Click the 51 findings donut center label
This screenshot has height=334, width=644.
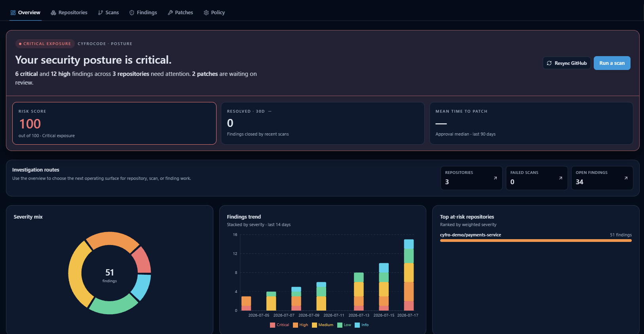point(110,275)
